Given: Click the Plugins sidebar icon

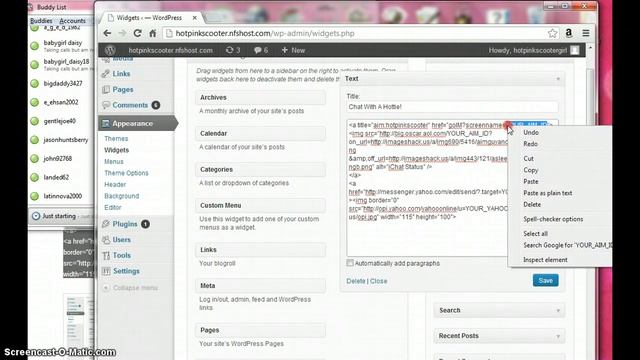Looking at the screenshot, I should (106, 224).
